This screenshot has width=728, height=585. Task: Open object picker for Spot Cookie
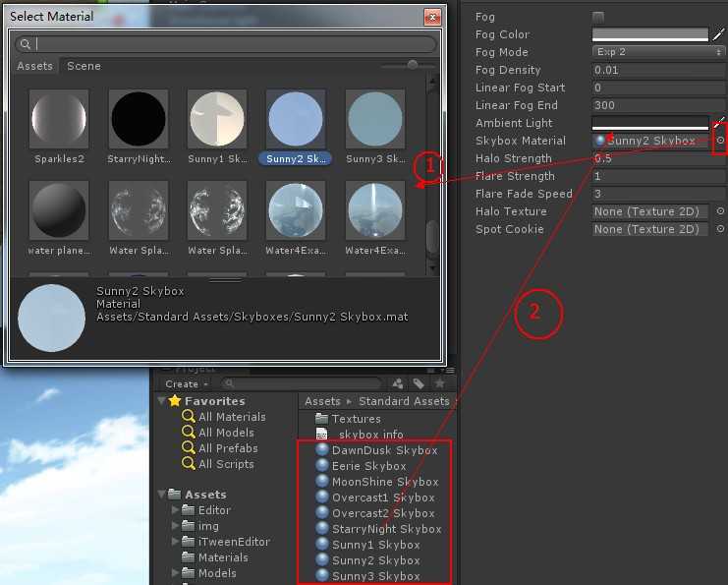[720, 229]
